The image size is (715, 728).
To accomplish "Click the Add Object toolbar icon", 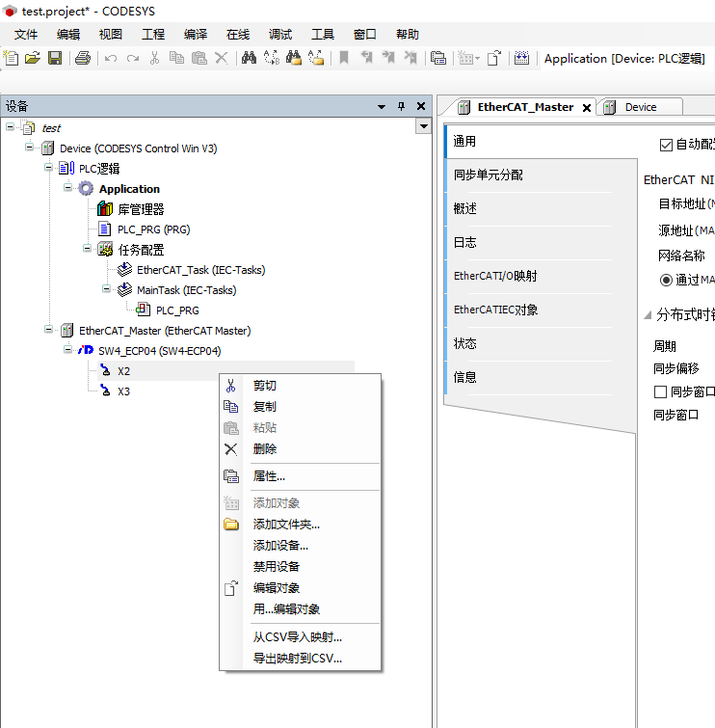I will (468, 58).
